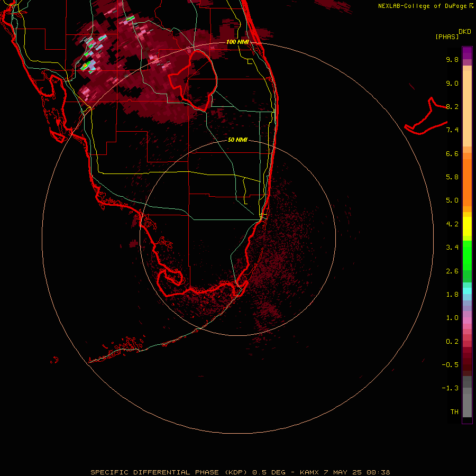Click the 2.6 scale value
476x476 pixels.
click(452, 271)
